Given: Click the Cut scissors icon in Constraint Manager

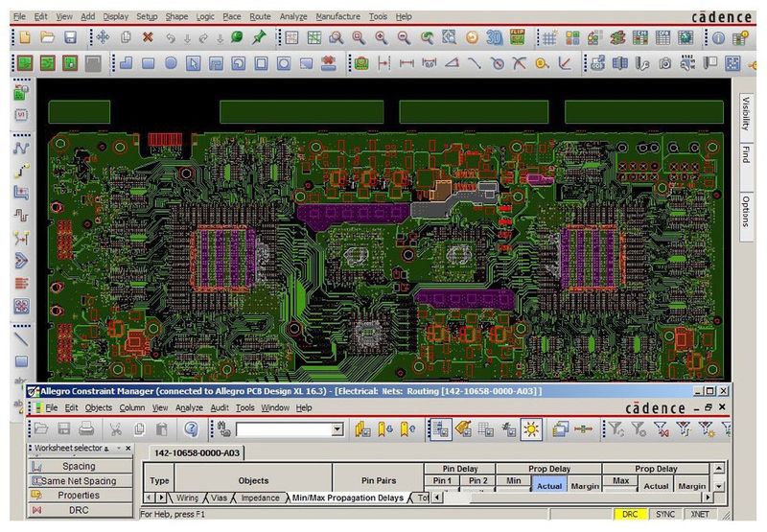Looking at the screenshot, I should [115, 429].
